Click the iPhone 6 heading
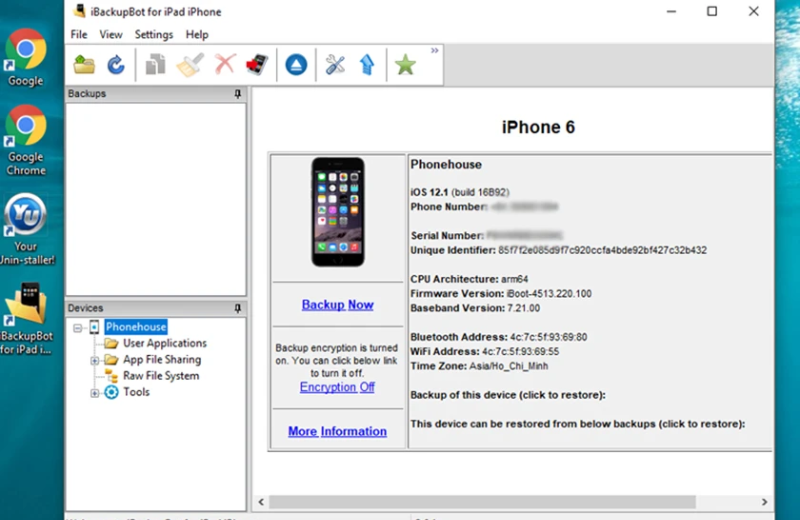 [538, 127]
